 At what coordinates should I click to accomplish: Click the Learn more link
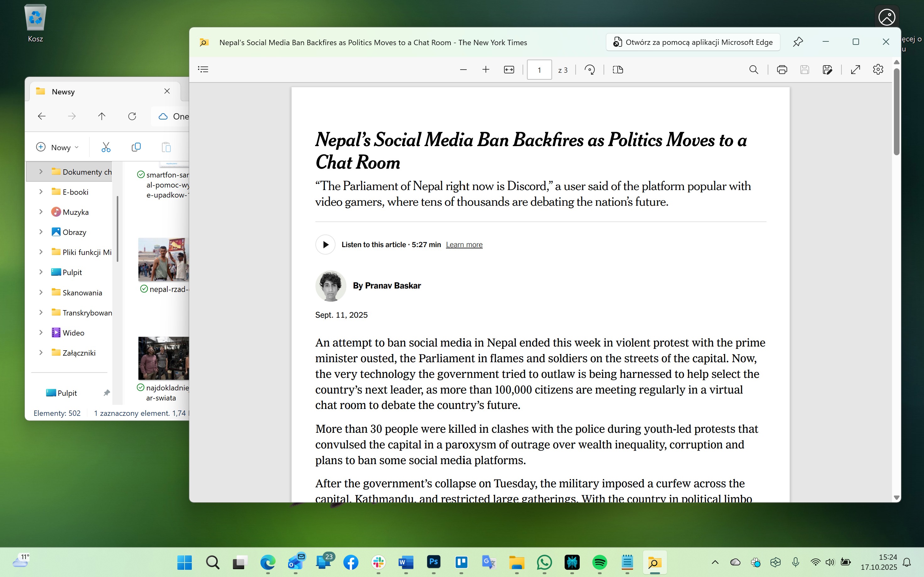464,245
